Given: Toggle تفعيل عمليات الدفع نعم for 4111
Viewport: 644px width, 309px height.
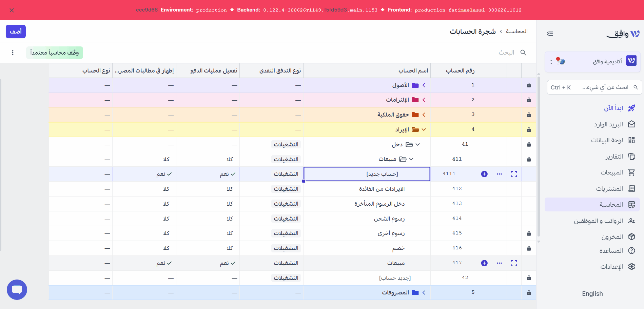Looking at the screenshot, I should (x=228, y=174).
